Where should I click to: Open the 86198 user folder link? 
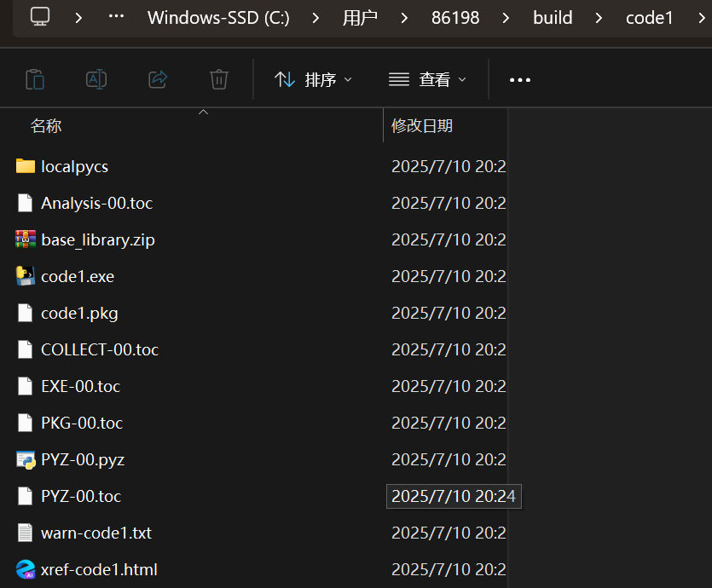pyautogui.click(x=455, y=17)
